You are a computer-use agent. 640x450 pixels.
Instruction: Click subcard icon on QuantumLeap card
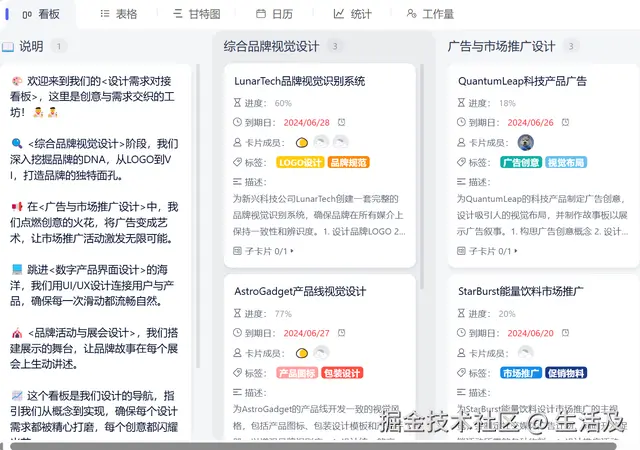coord(461,251)
